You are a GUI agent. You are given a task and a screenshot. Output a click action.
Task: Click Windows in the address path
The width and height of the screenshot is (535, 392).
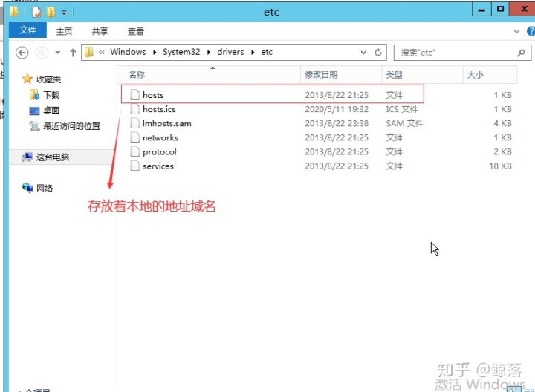[x=128, y=52]
